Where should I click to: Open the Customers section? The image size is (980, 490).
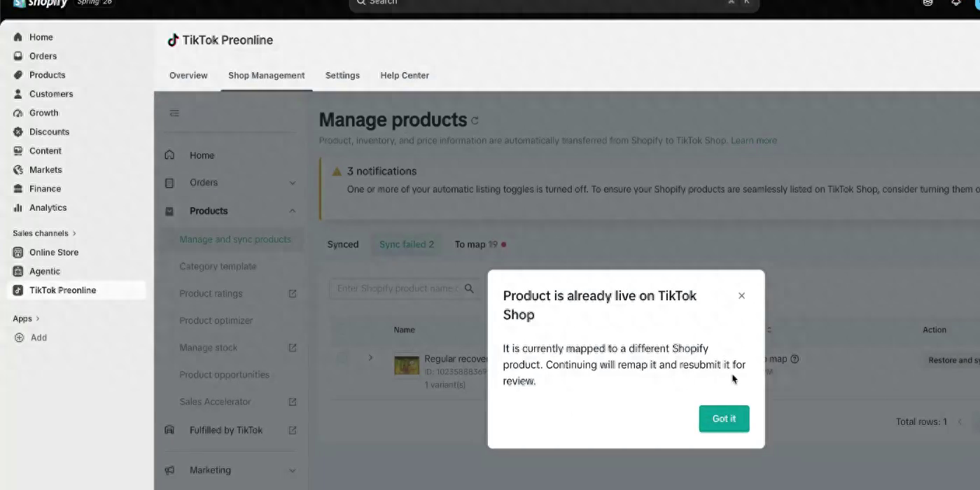[x=50, y=94]
